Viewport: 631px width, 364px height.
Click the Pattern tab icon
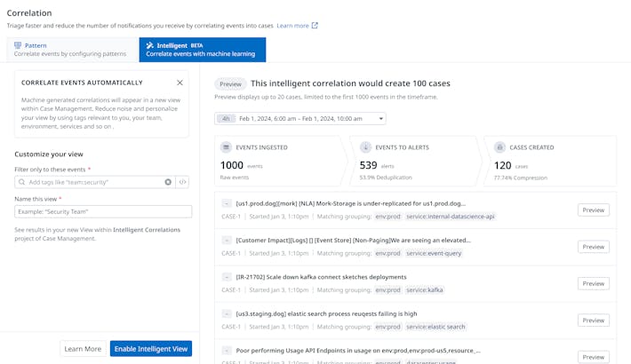point(18,45)
